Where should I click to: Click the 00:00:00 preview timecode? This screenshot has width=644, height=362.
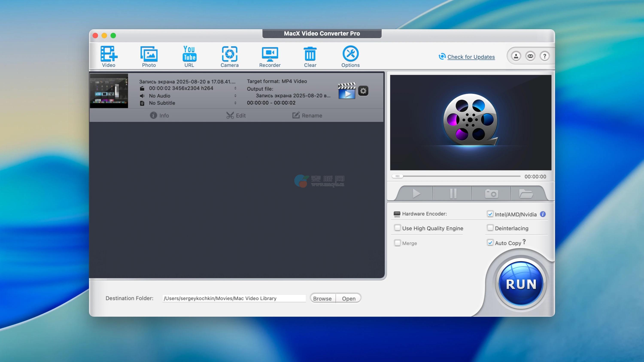pyautogui.click(x=535, y=176)
